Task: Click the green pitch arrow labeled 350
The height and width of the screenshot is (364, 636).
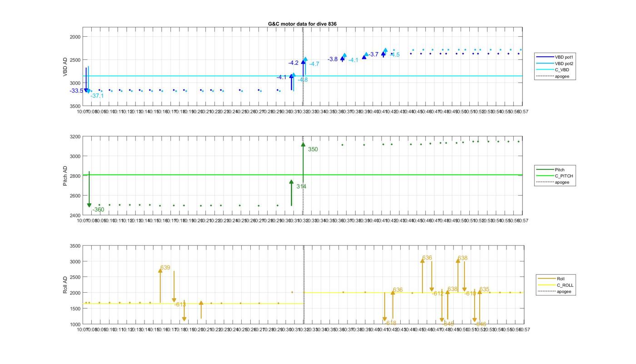Action: click(303, 162)
